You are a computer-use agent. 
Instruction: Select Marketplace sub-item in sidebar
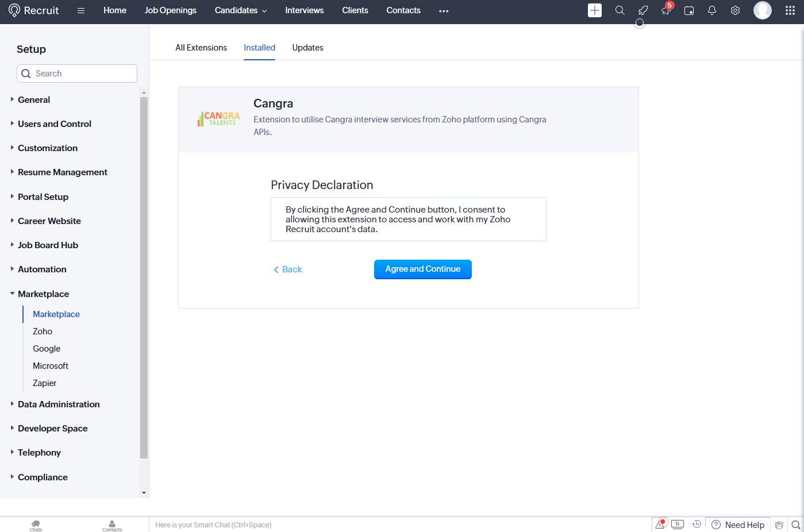tap(56, 314)
